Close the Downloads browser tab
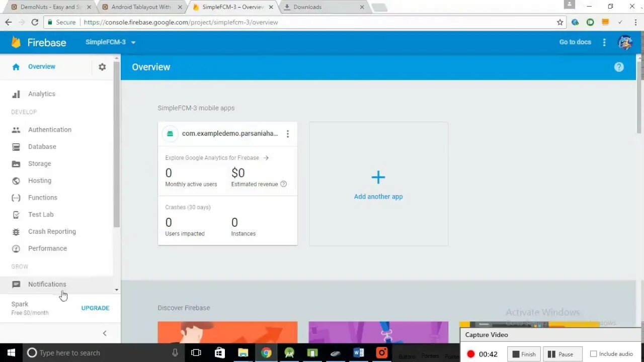644x362 pixels. 362,7
